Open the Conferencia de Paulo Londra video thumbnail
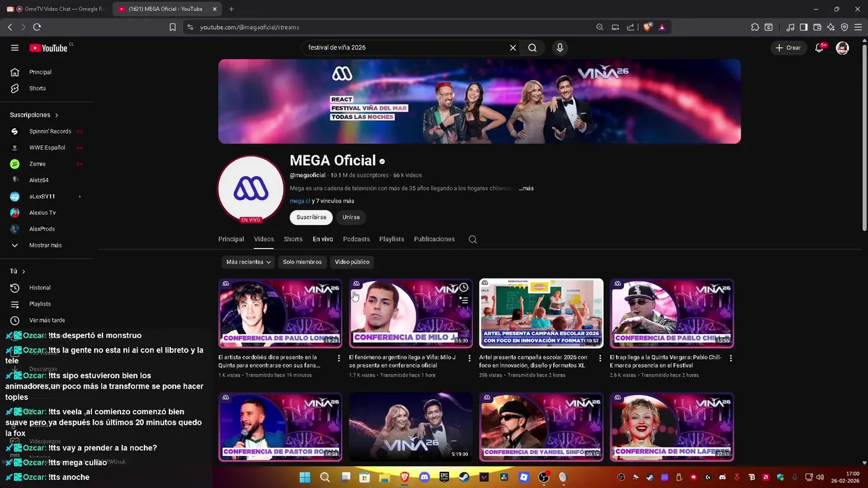 [x=280, y=313]
